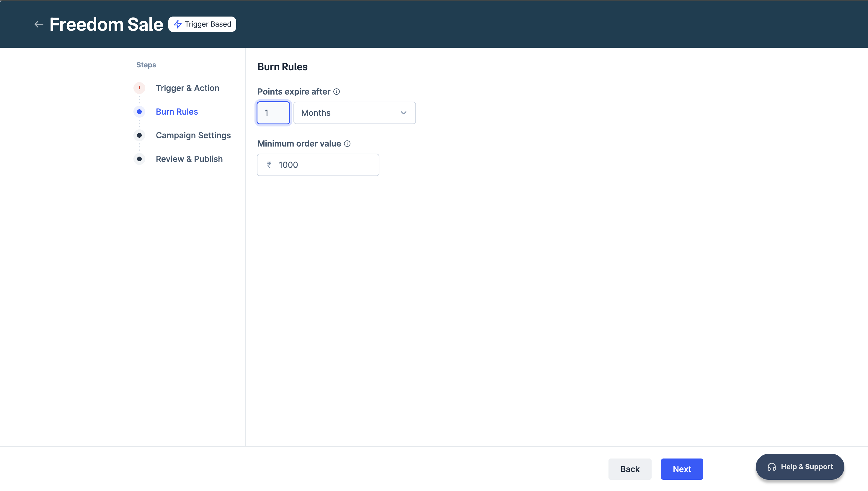
Task: Click the Minimum order value input field
Action: (325, 165)
